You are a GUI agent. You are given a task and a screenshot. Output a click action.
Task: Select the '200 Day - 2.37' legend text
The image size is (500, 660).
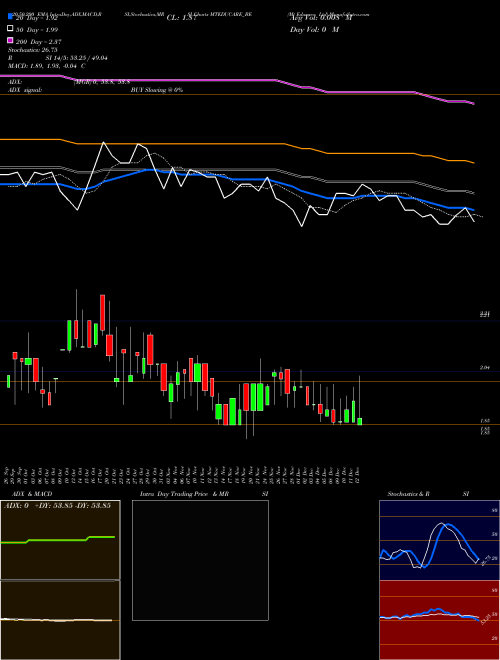click(x=39, y=42)
